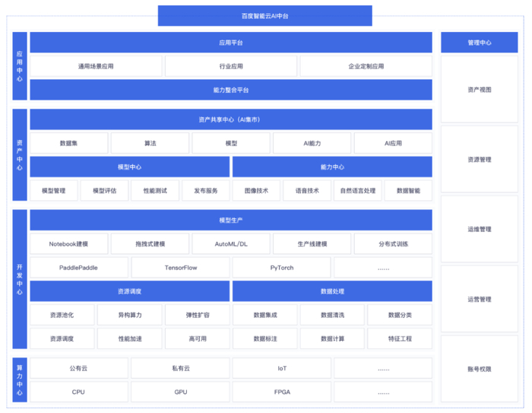
Task: Choose the 弹性扩容 box
Action: 198,315
